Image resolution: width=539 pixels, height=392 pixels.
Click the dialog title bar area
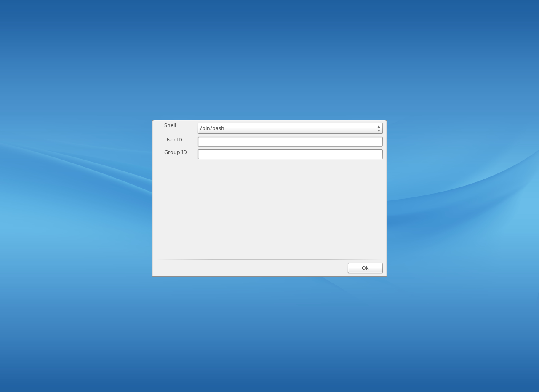tap(269, 120)
